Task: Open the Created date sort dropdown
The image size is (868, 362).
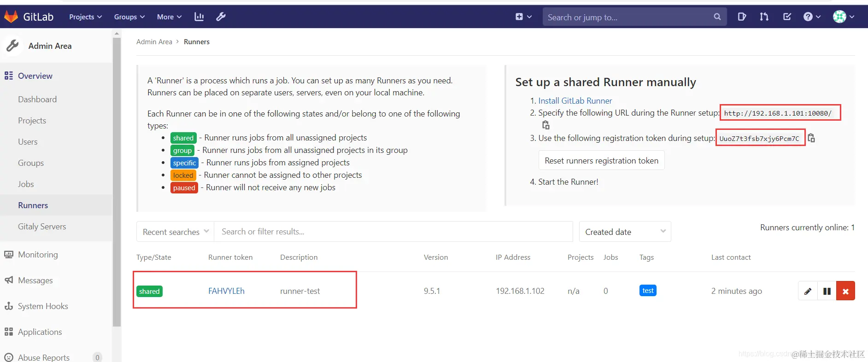Action: click(x=625, y=232)
